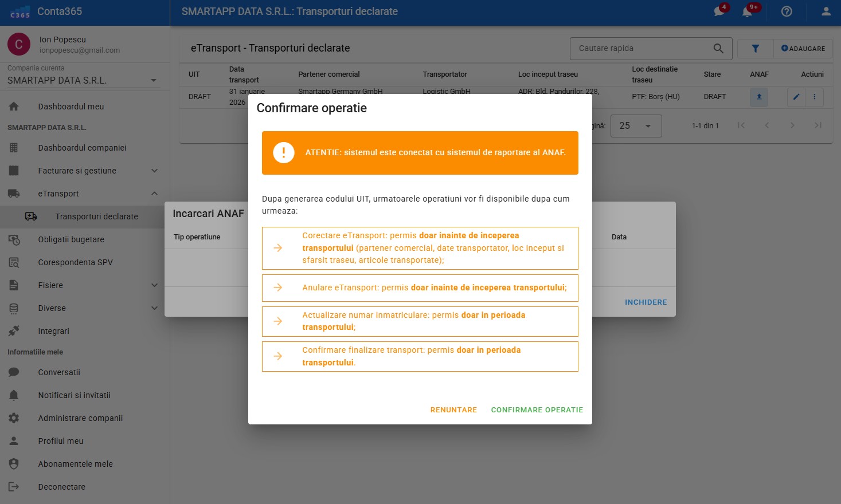This screenshot has width=841, height=504.
Task: Open the row's three-dot actions menu
Action: 814,97
